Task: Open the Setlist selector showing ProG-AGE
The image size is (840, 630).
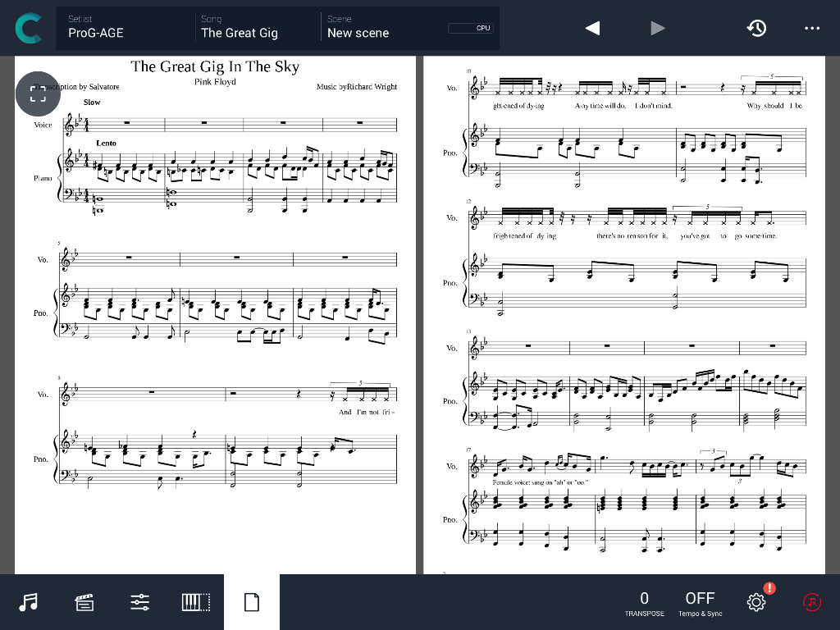Action: tap(126, 28)
